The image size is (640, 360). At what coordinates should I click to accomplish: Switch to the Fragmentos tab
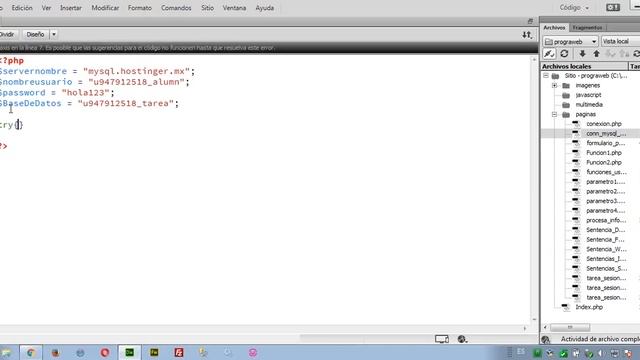(587, 27)
